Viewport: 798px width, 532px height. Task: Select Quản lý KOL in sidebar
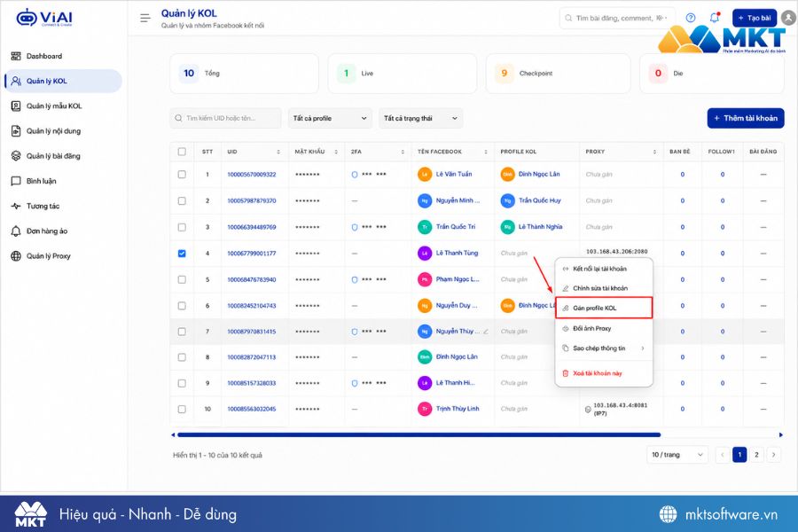click(64, 81)
